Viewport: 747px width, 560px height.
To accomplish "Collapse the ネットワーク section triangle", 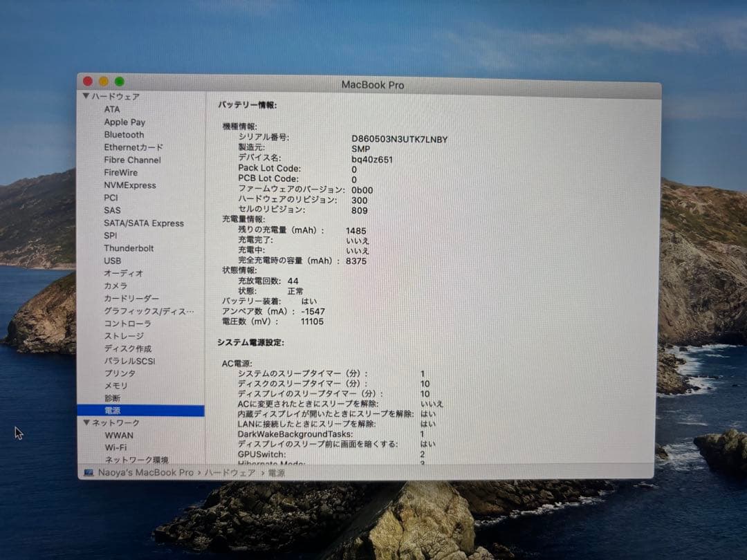I will pyautogui.click(x=86, y=422).
